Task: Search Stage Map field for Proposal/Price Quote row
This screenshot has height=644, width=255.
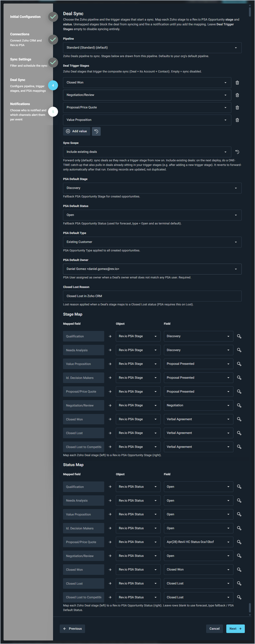Action: [239, 392]
